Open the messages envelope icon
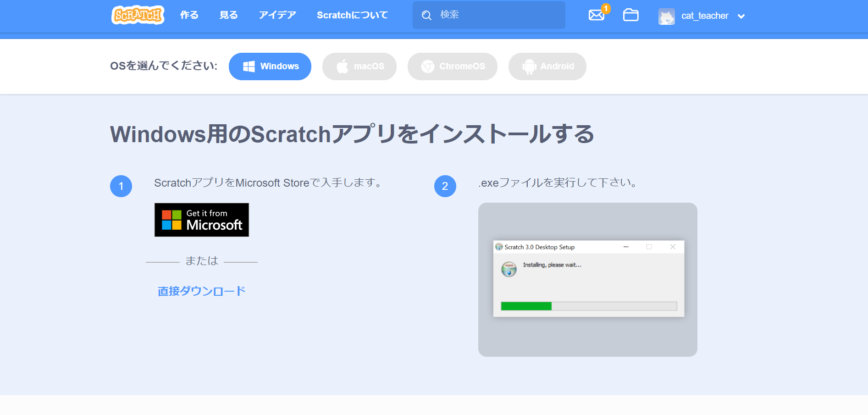The height and width of the screenshot is (415, 868). point(596,15)
